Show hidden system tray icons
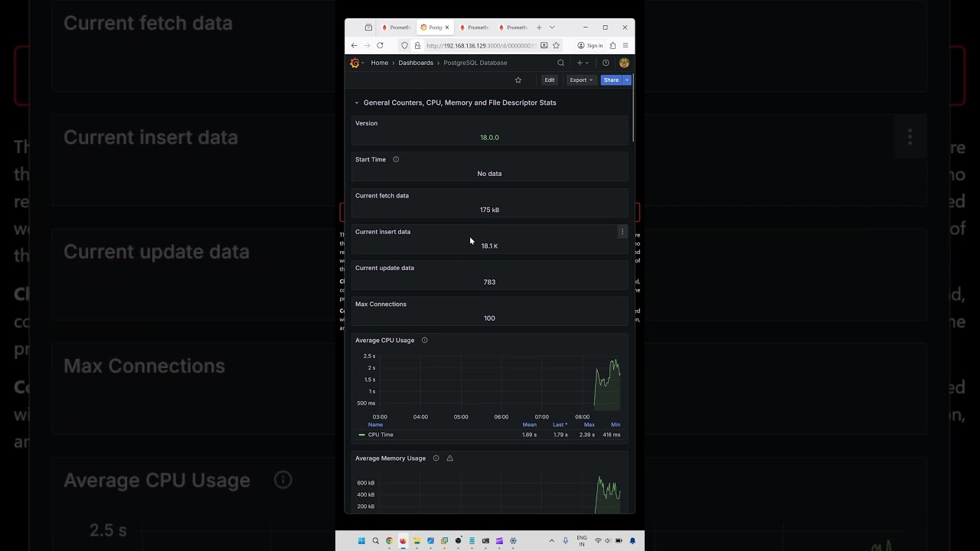 (x=551, y=541)
